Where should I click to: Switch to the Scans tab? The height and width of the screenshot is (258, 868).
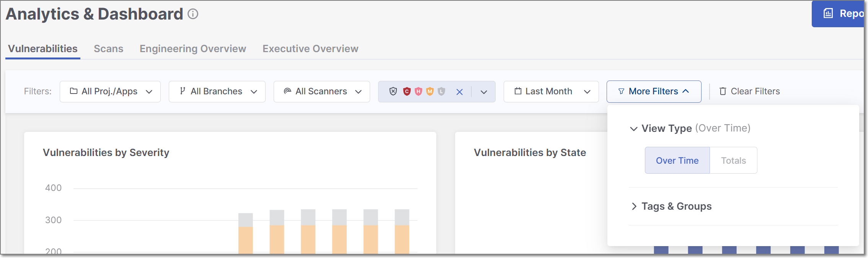tap(108, 49)
